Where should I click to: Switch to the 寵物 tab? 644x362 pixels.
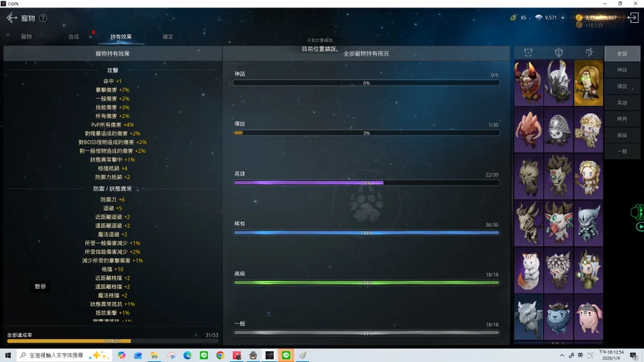tap(26, 36)
